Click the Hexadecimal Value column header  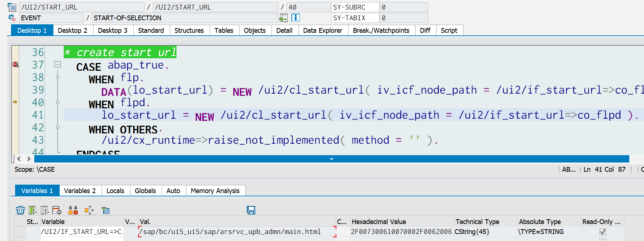click(402, 221)
